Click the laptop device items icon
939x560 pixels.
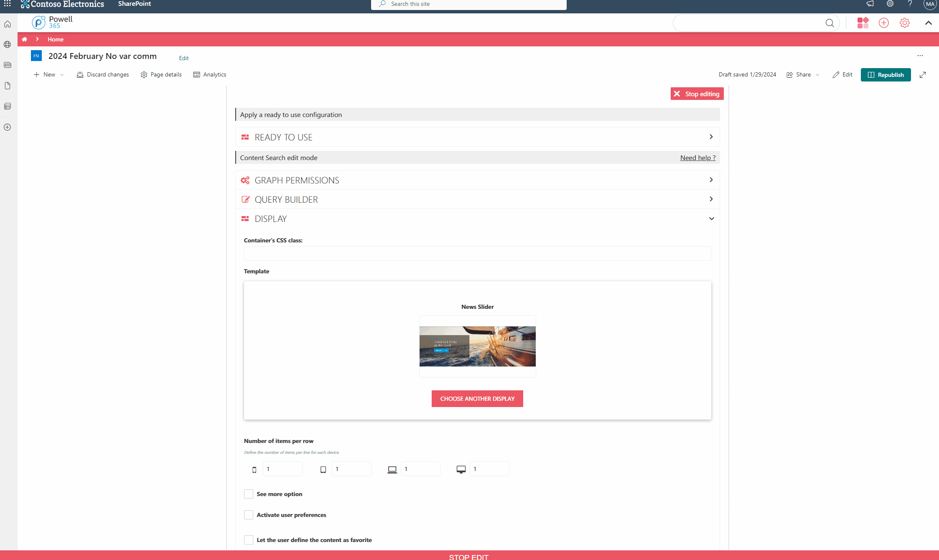click(392, 470)
